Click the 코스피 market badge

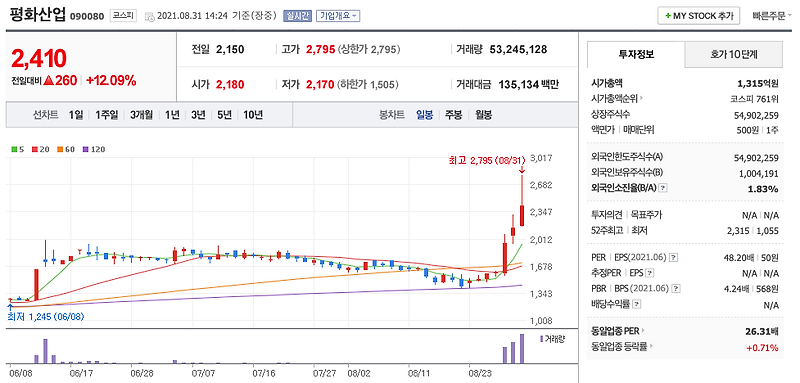click(x=123, y=16)
